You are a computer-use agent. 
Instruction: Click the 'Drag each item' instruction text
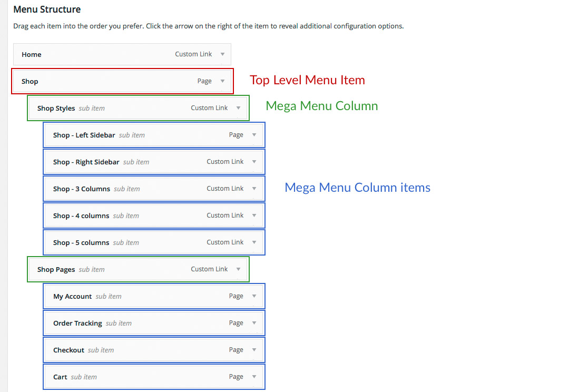click(x=209, y=26)
